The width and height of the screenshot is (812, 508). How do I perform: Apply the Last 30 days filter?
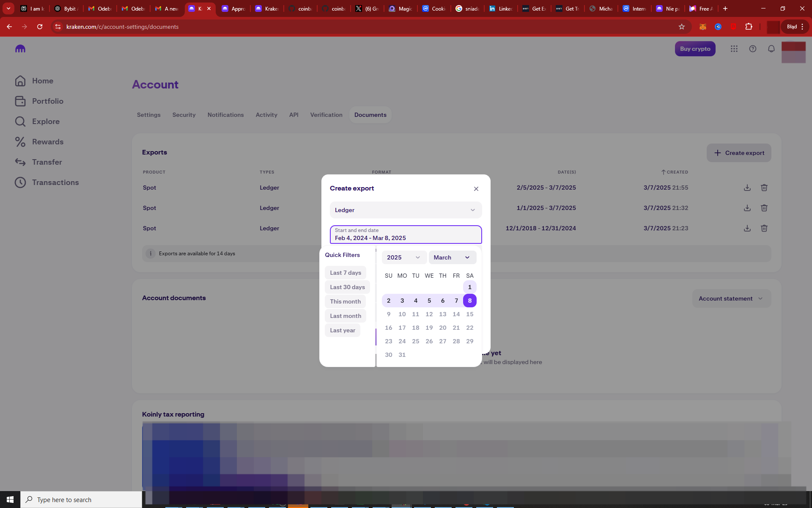tap(347, 287)
